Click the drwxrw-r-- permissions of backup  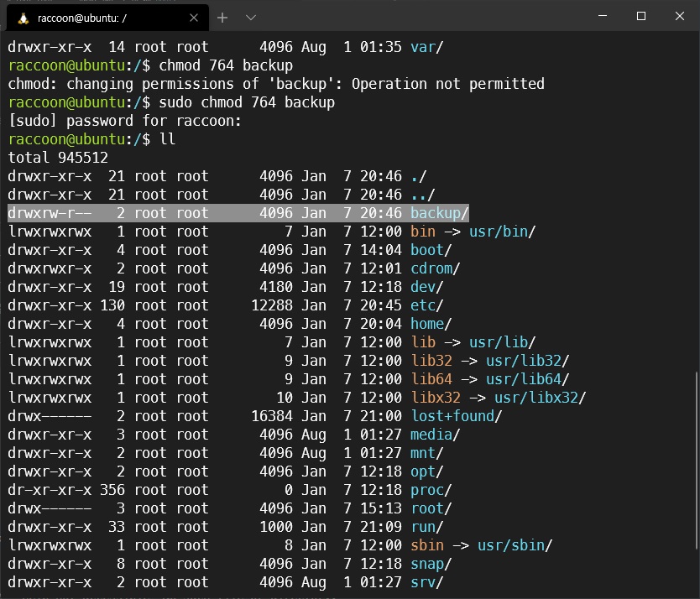[x=50, y=213]
